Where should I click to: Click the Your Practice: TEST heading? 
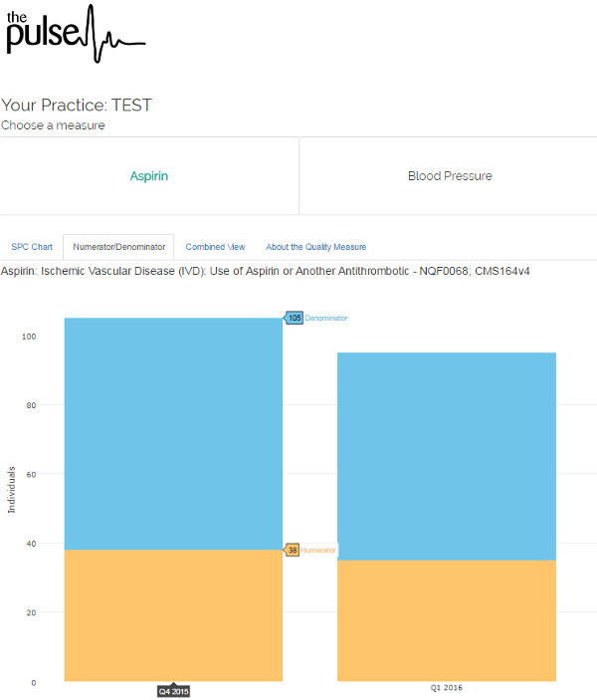(x=77, y=105)
